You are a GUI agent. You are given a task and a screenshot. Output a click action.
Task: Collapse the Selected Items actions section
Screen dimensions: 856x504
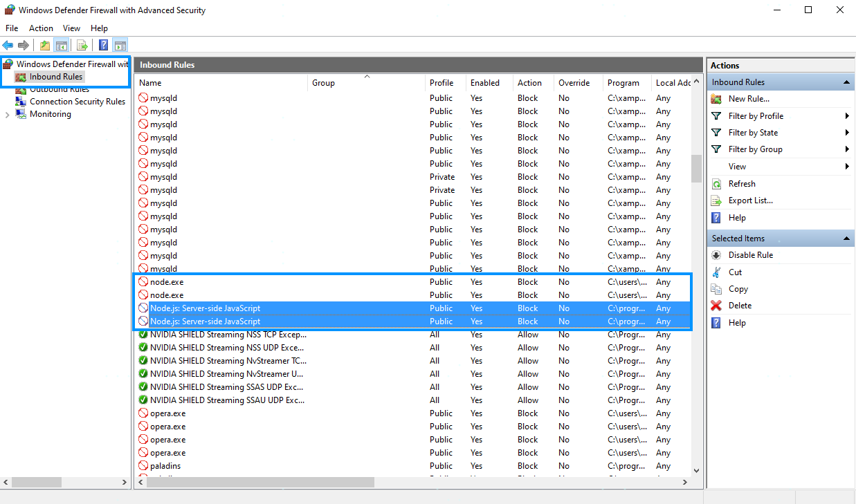point(846,239)
